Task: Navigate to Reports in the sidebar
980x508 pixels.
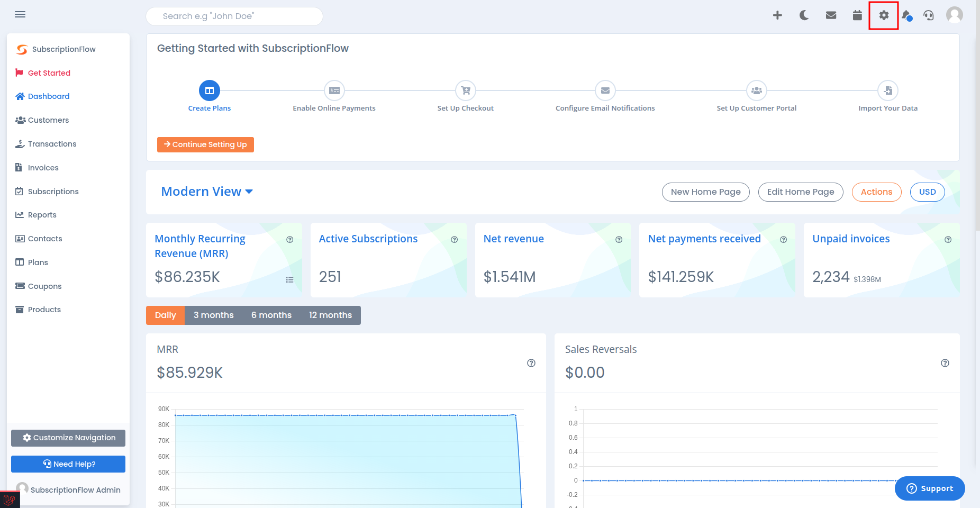Action: 42,215
